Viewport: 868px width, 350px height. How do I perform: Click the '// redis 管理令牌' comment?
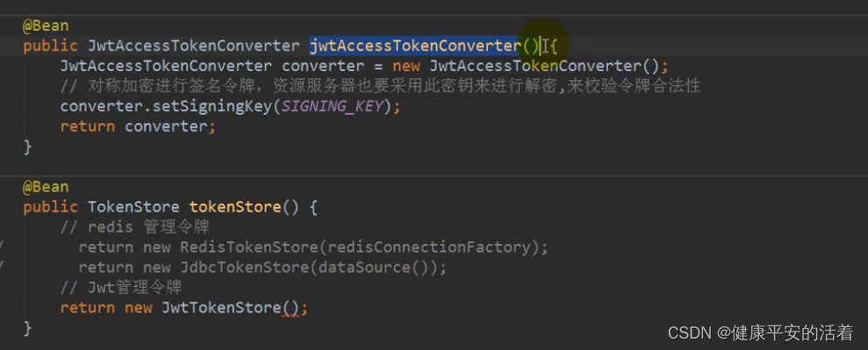(134, 227)
